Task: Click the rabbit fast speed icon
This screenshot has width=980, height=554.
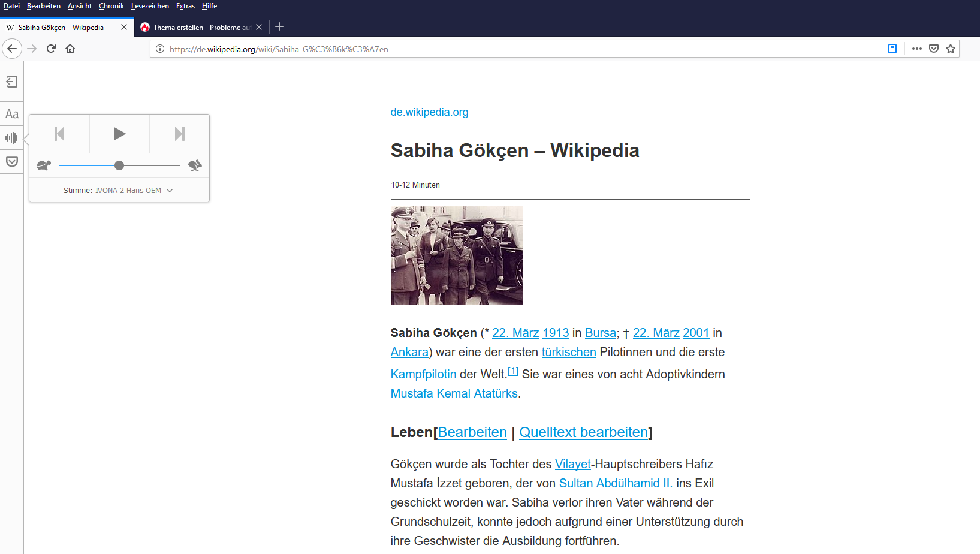Action: (195, 165)
